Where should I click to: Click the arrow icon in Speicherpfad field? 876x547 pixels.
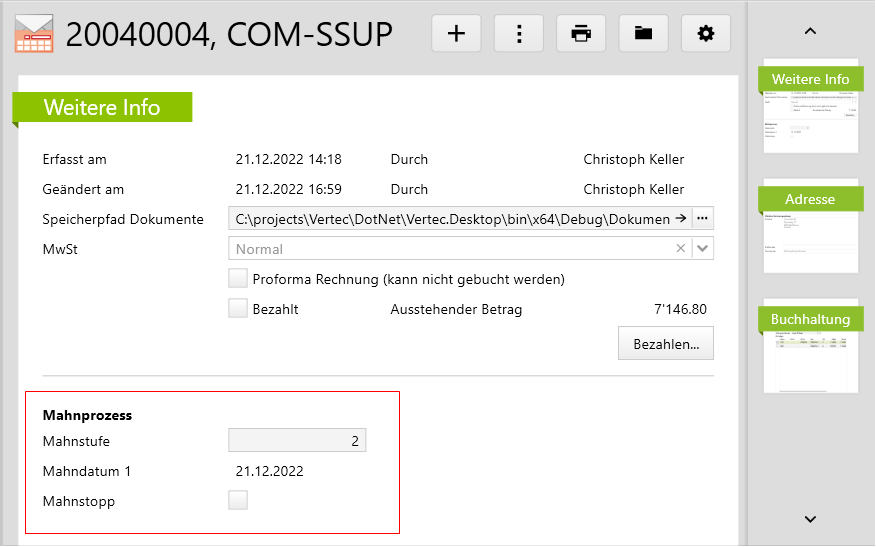coord(681,219)
